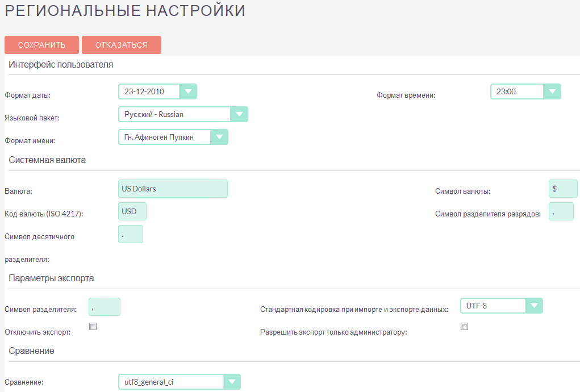Open the UTF-8 encoding dropdown
The height and width of the screenshot is (392, 580).
coord(533,305)
